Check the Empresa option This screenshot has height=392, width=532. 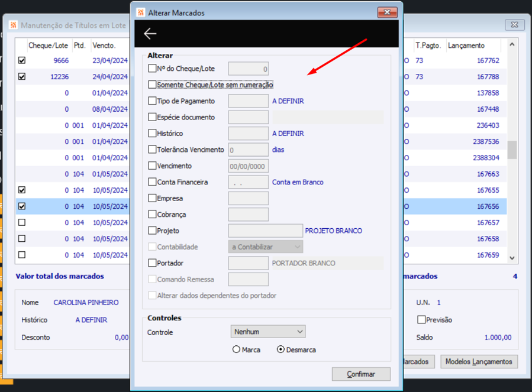point(152,198)
